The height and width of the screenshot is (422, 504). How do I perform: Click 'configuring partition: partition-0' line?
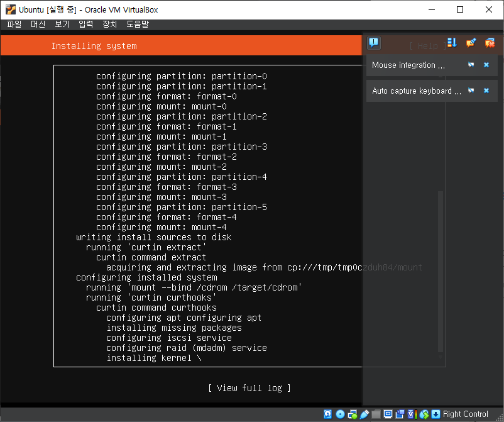coord(181,76)
